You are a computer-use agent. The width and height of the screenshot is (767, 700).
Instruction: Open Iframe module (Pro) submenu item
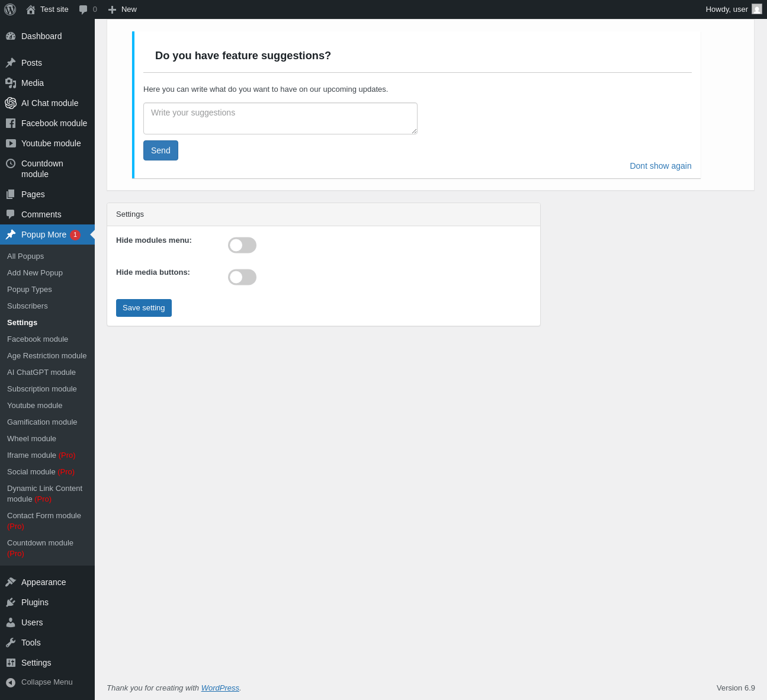click(x=41, y=455)
